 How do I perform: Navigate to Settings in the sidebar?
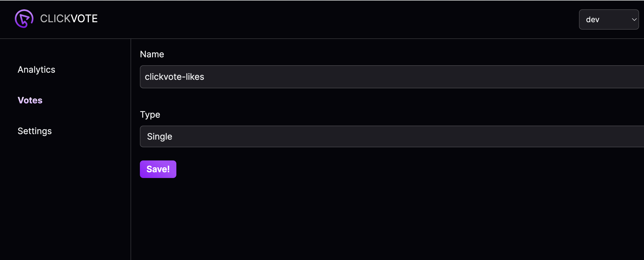[x=35, y=131]
